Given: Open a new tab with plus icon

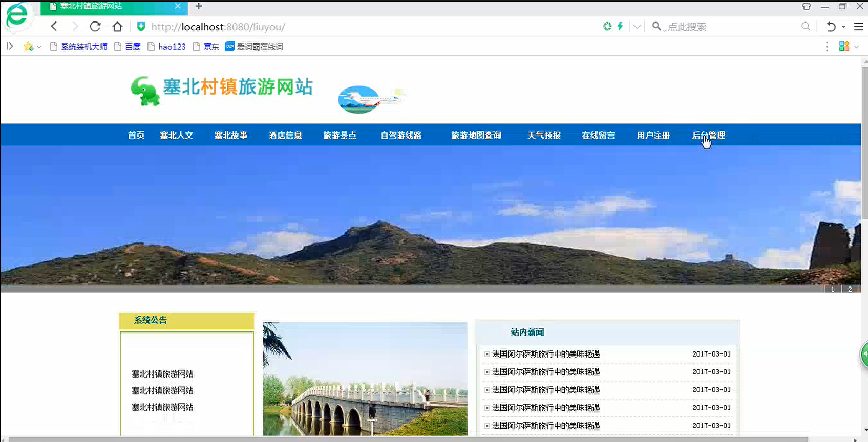Looking at the screenshot, I should tap(199, 6).
